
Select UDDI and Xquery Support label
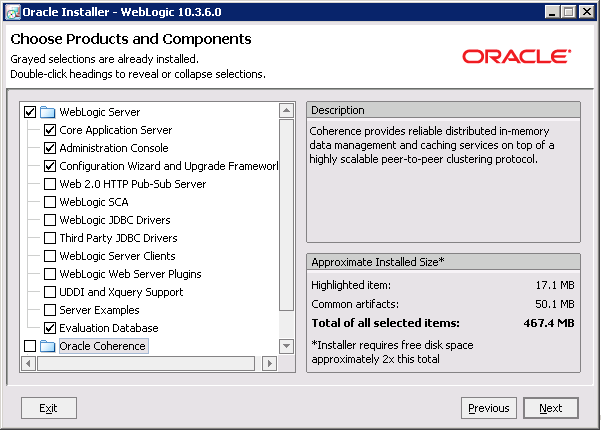coord(121,292)
